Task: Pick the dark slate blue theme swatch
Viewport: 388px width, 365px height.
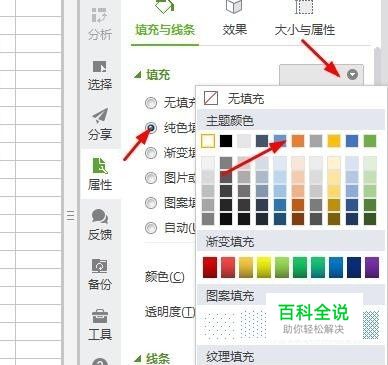Action: click(x=262, y=141)
